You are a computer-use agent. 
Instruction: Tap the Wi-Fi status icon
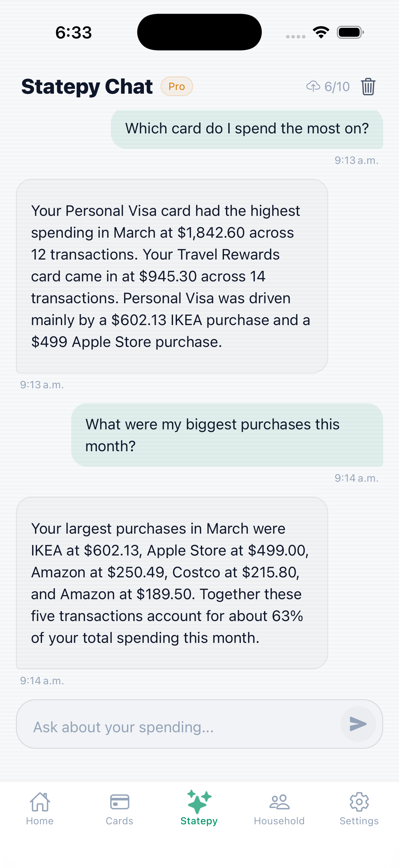tap(321, 32)
